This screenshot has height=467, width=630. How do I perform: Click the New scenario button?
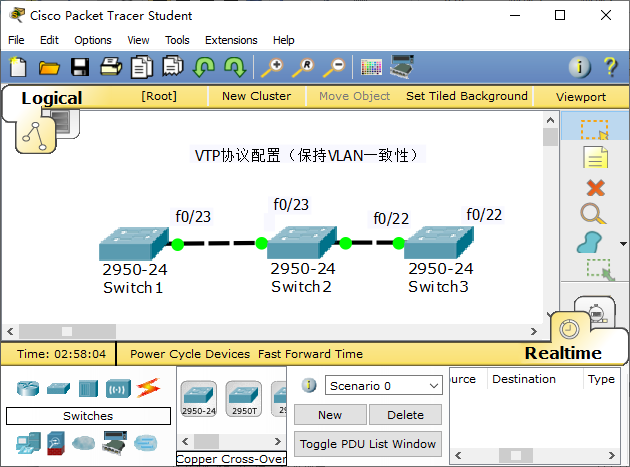tap(330, 415)
